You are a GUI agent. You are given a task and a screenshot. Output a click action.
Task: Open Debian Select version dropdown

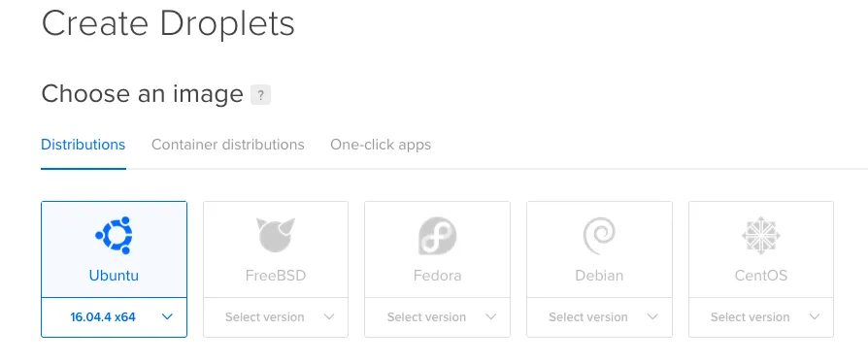[x=599, y=317]
